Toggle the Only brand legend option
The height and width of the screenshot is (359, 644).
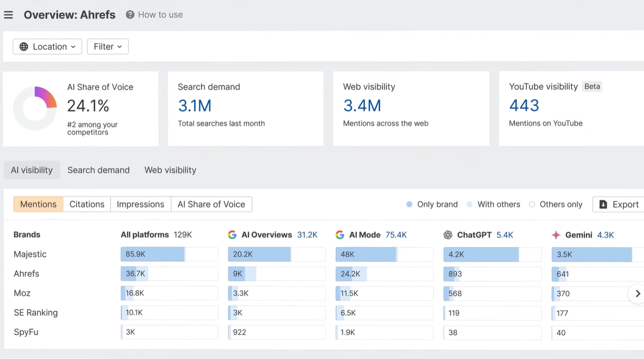[x=432, y=204]
